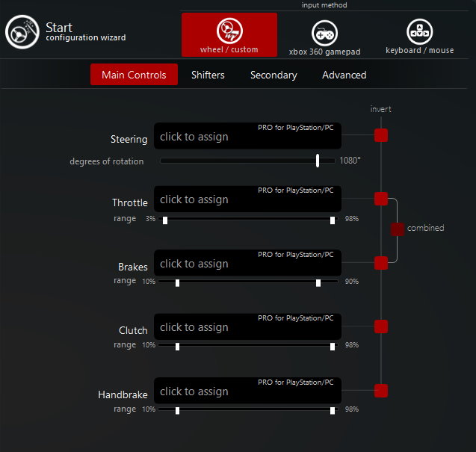The image size is (476, 452).
Task: Click the Throttle assign field
Action: pyautogui.click(x=248, y=199)
